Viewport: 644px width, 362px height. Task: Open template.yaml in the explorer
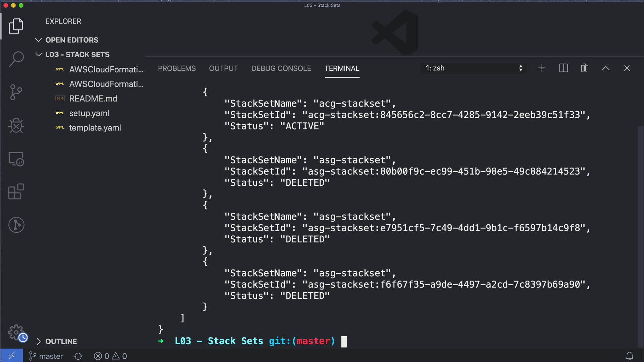95,128
